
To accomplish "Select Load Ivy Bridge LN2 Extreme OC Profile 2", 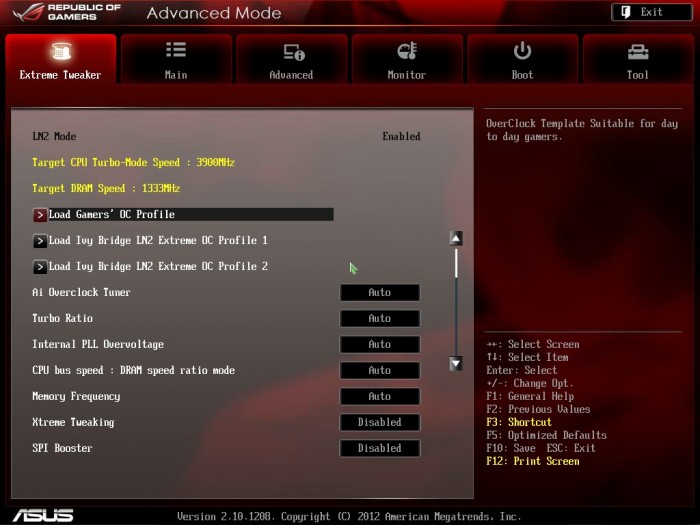I will coord(150,267).
